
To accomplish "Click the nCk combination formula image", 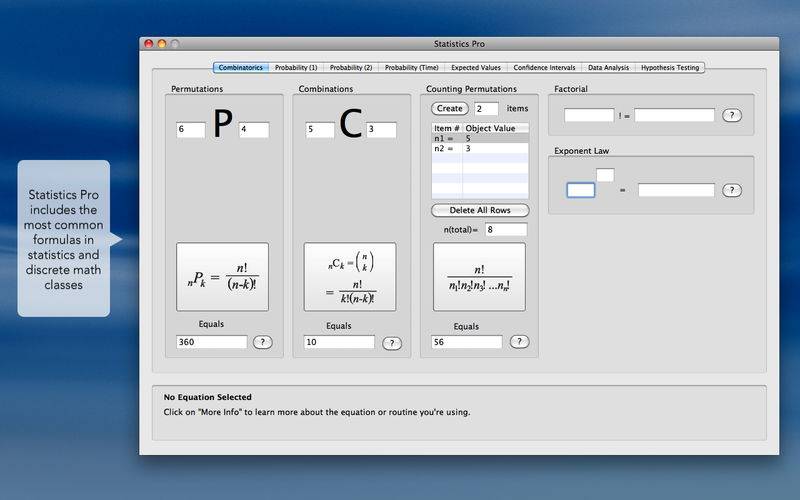I will [x=350, y=277].
